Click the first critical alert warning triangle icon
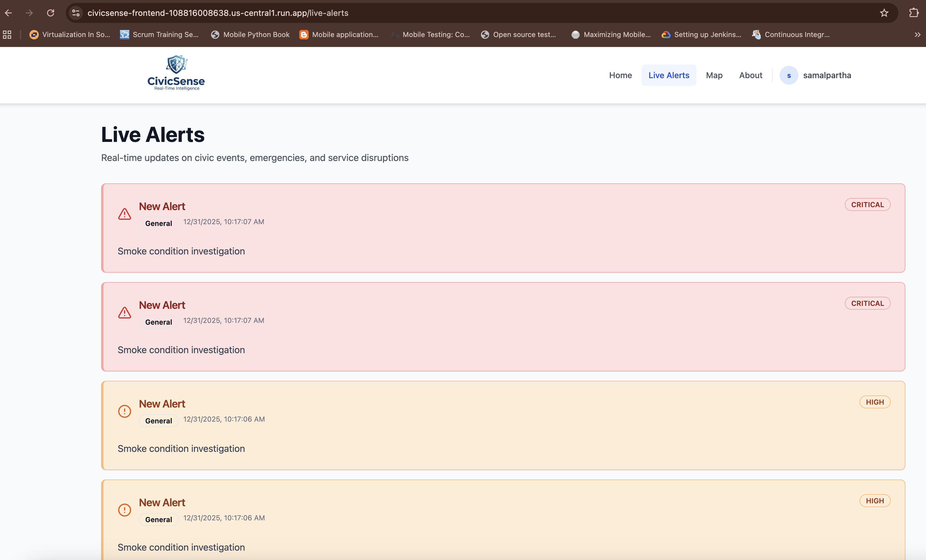926x560 pixels. point(124,214)
